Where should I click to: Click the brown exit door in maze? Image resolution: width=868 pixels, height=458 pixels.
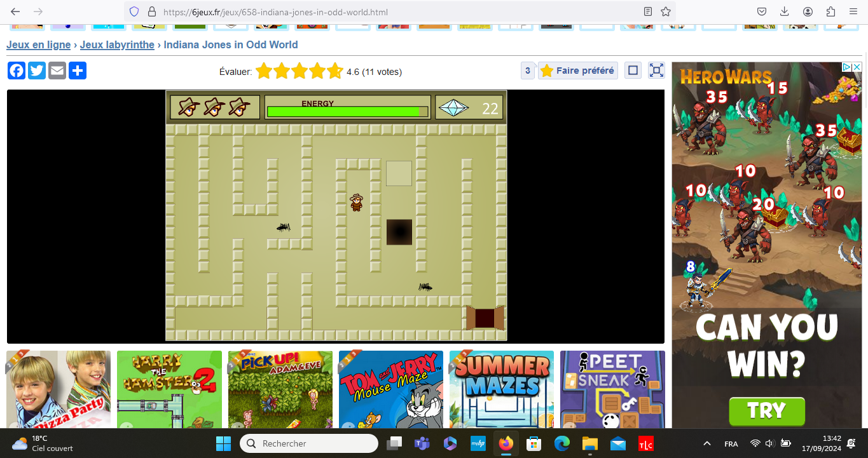point(485,318)
